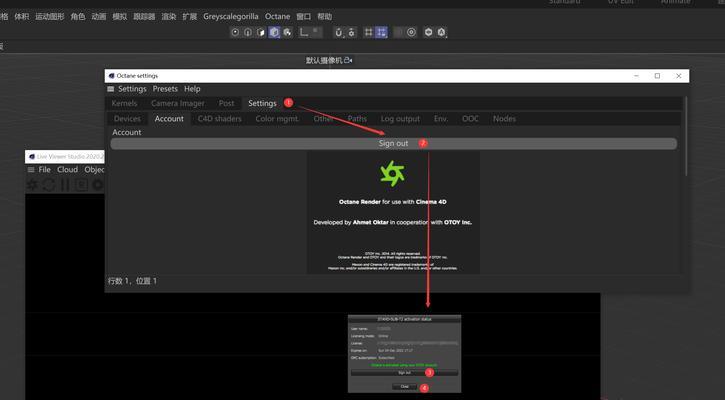Click the half-shaded cube icon in the top toolbar
This screenshot has height=400, width=725.
click(x=261, y=32)
